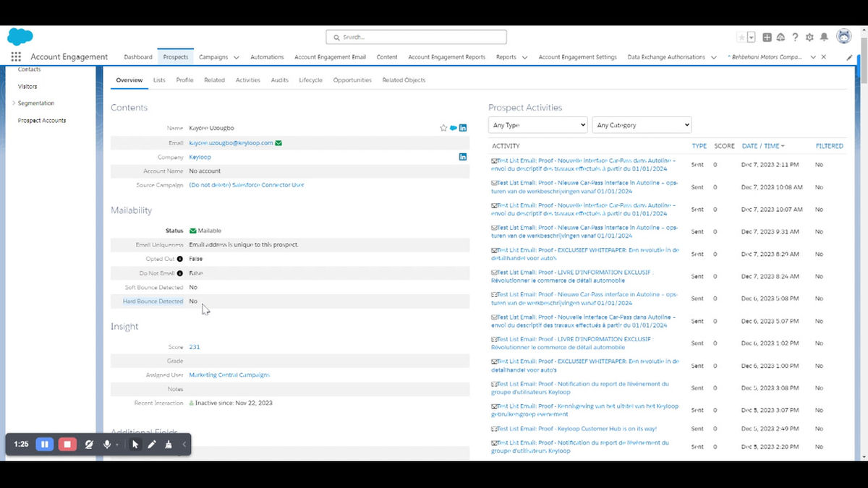
Task: Switch to the Activities sub-tab
Action: point(248,80)
